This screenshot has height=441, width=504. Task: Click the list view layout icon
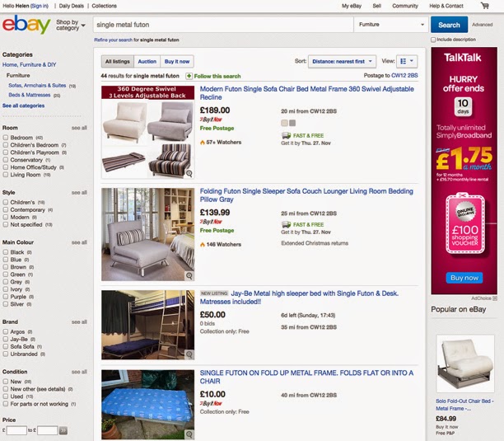click(x=407, y=61)
